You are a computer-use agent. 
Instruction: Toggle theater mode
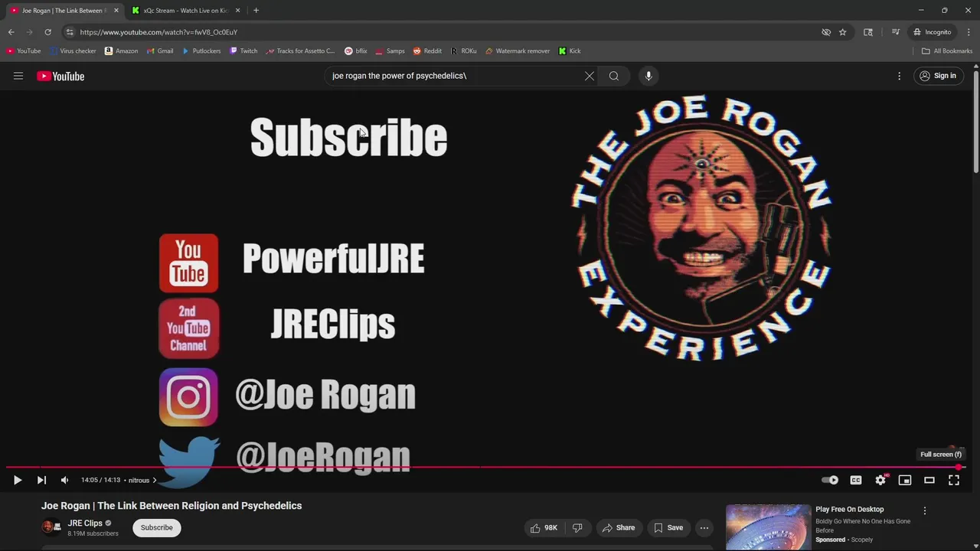(x=929, y=480)
